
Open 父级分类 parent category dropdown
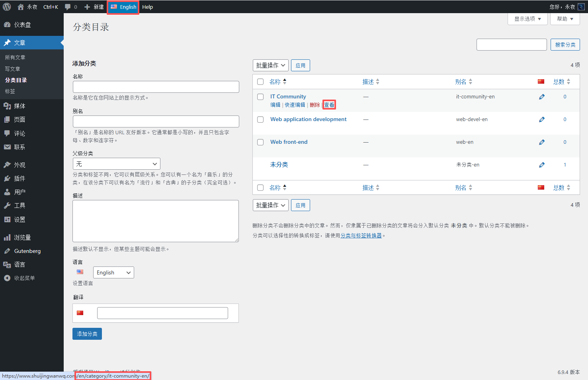point(117,164)
